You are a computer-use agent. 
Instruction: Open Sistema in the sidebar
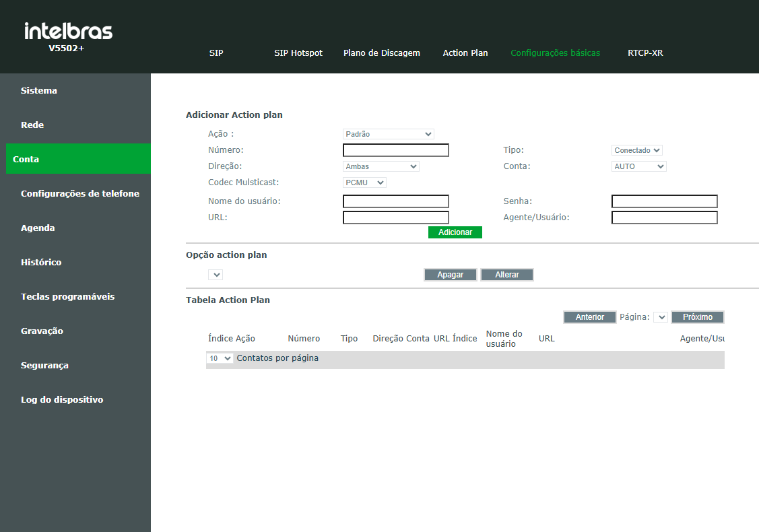pyautogui.click(x=39, y=90)
